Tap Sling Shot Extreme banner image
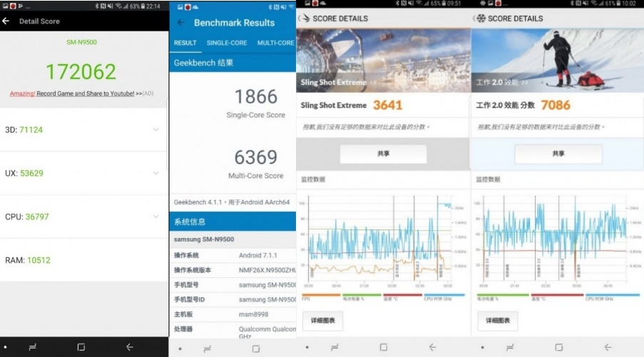Image resolution: width=644 pixels, height=357 pixels. pos(383,60)
